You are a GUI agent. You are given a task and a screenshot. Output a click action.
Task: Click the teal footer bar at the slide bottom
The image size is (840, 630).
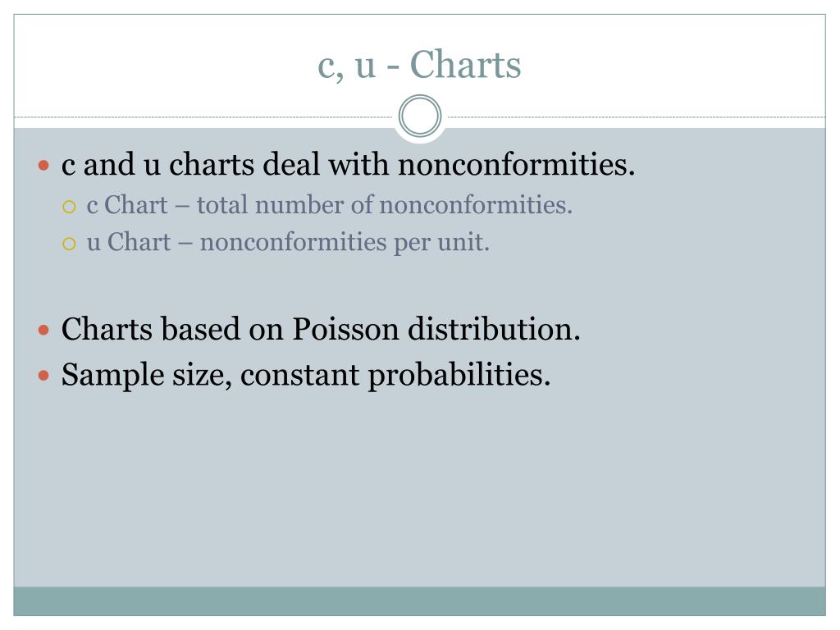click(419, 601)
